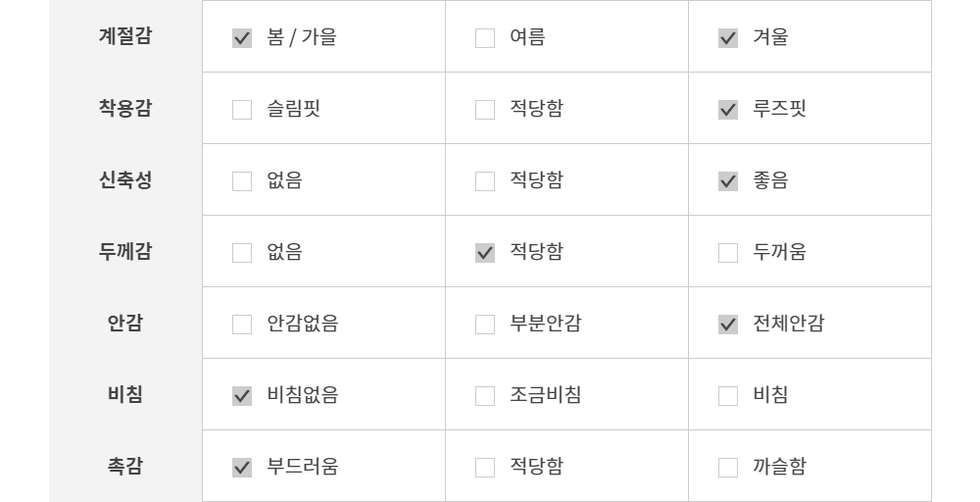Check 없음 in the 신축성 row
The height and width of the screenshot is (502, 980).
242,181
